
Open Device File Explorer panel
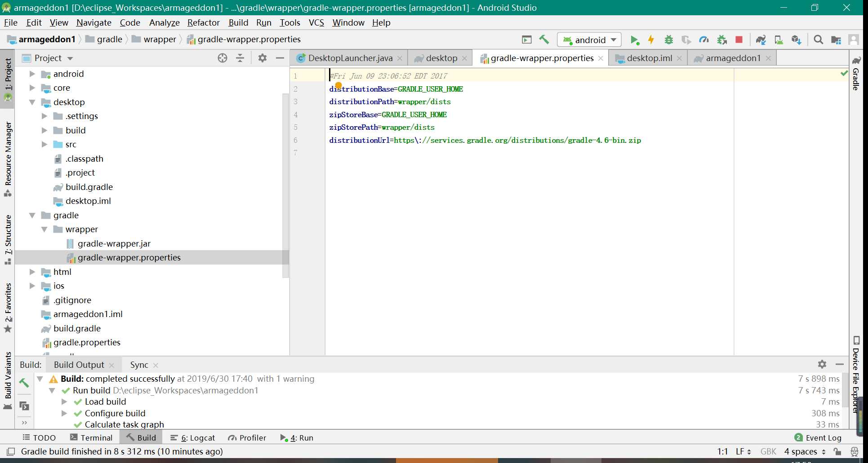856,374
